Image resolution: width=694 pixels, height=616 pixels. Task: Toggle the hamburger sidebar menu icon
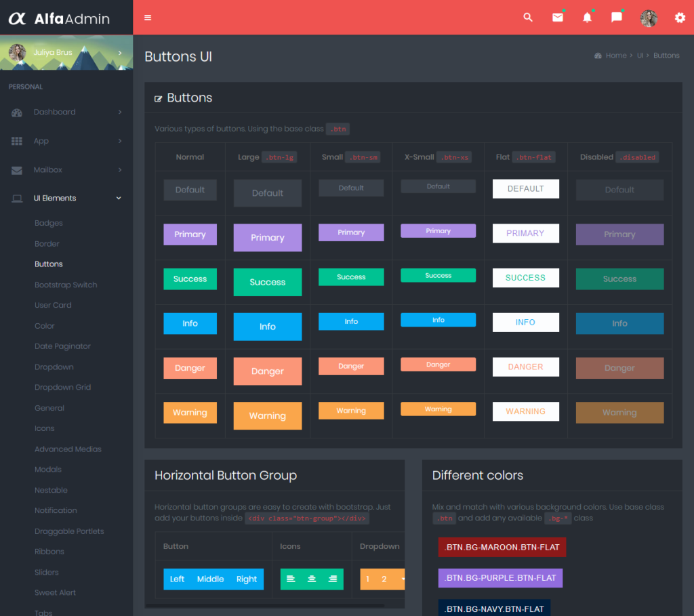click(x=148, y=18)
